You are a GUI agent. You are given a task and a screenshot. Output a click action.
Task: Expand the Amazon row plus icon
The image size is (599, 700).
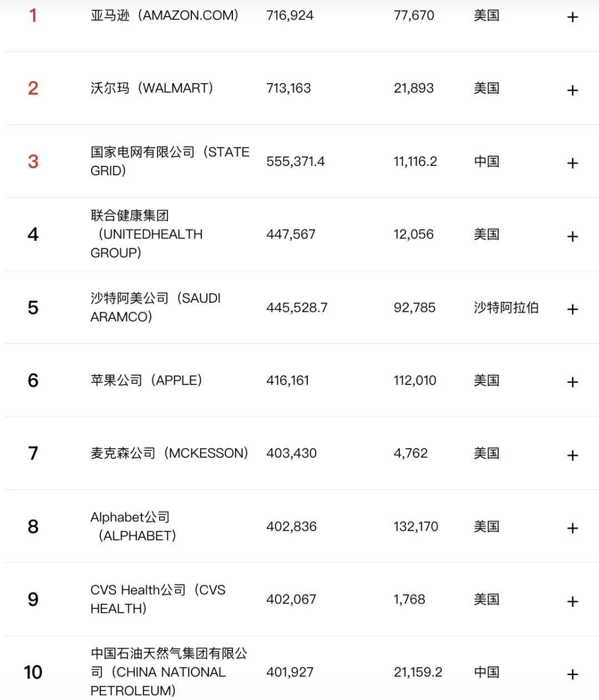tap(573, 17)
